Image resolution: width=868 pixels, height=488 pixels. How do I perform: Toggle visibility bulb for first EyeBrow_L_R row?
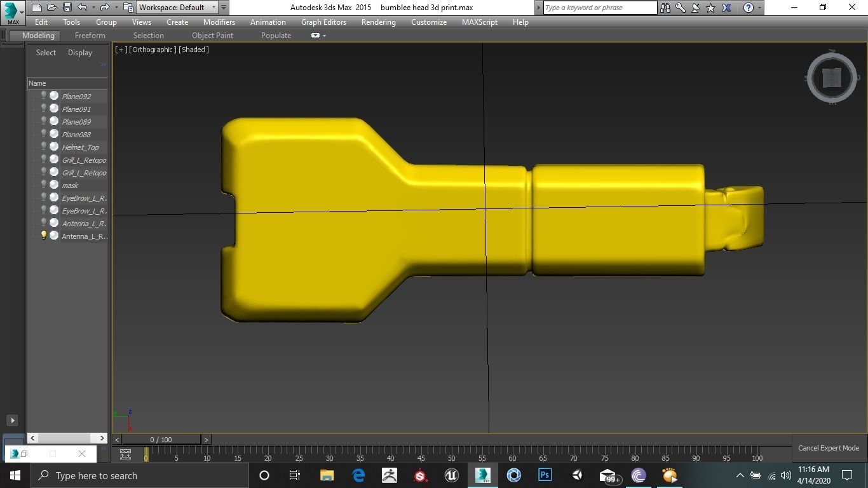[44, 198]
